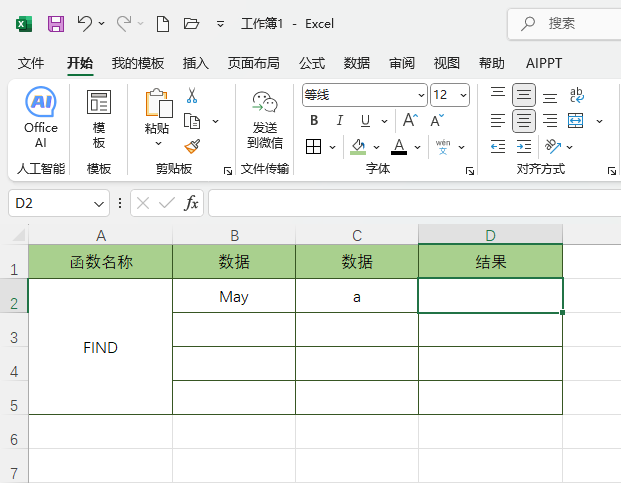Image resolution: width=621 pixels, height=483 pixels.
Task: Create a new blank workbook icon
Action: pos(163,24)
